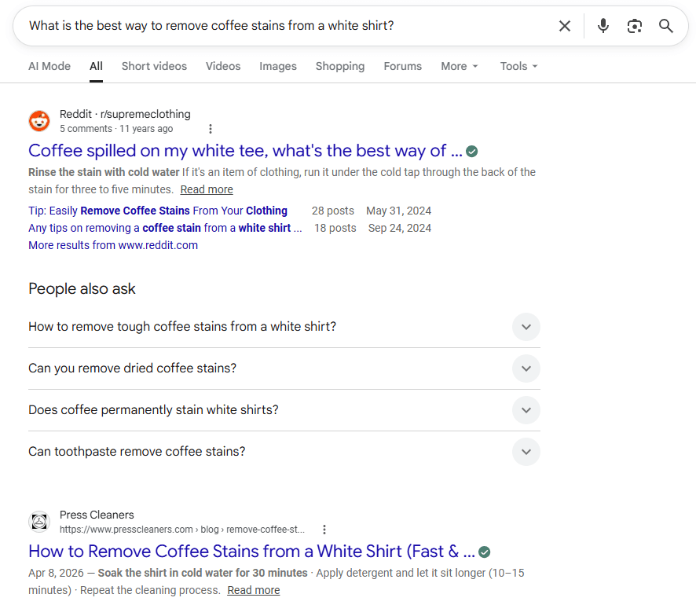
Task: Submit search with the magnifying glass icon
Action: [x=666, y=26]
